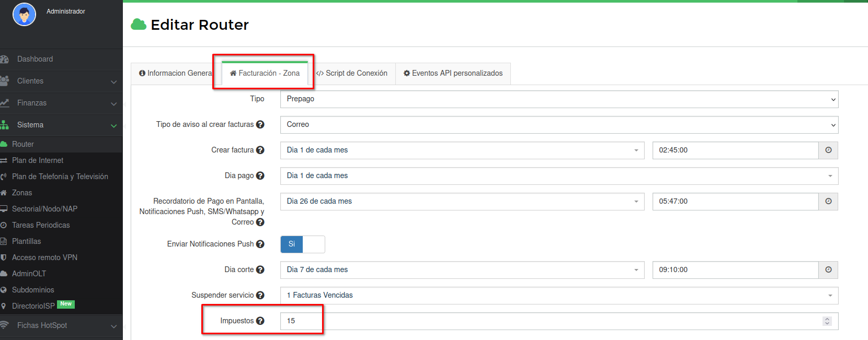Toggle the Enviar Notificaciones Push switch

tap(302, 244)
